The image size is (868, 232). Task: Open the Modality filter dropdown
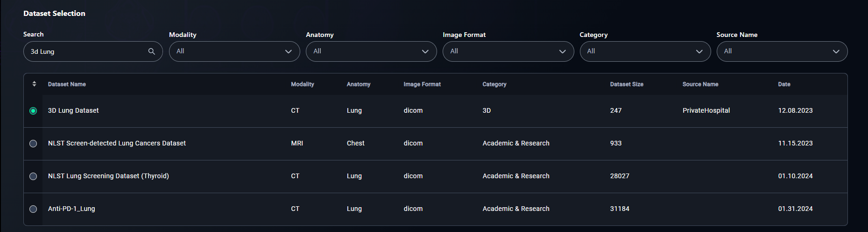click(234, 51)
